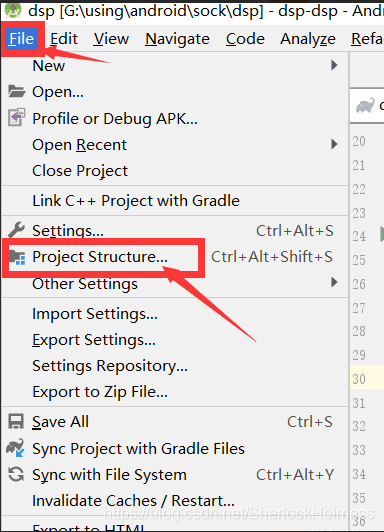Click the Project Structure folder icon
Screen dimensions: 384x532
17,257
